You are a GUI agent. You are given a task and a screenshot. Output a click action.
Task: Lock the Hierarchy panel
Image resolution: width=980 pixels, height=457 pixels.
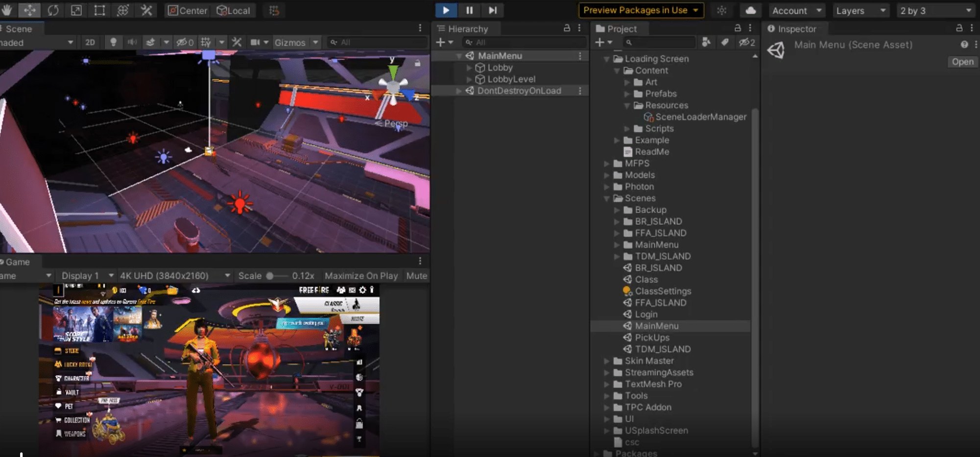(x=567, y=28)
